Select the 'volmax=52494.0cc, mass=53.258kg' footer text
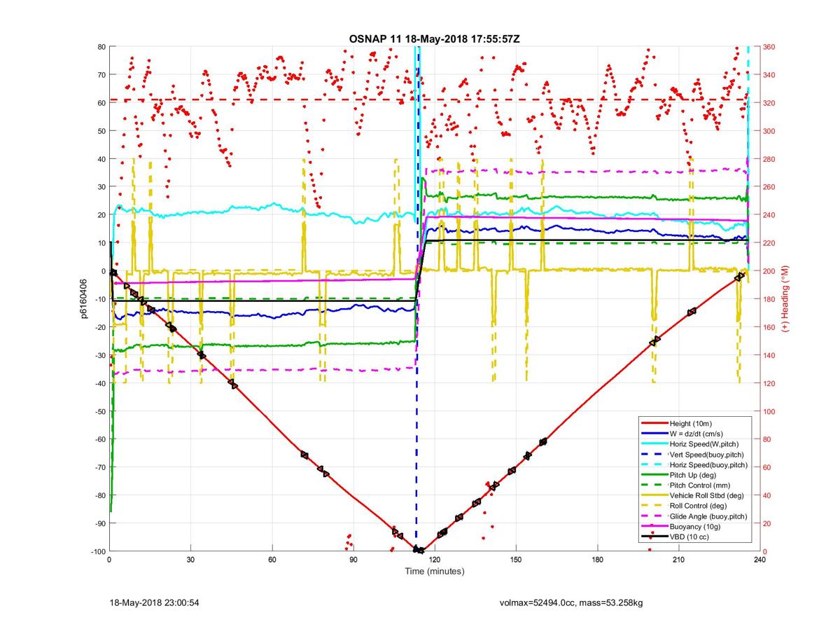This screenshot has height=620, width=840. [x=571, y=602]
